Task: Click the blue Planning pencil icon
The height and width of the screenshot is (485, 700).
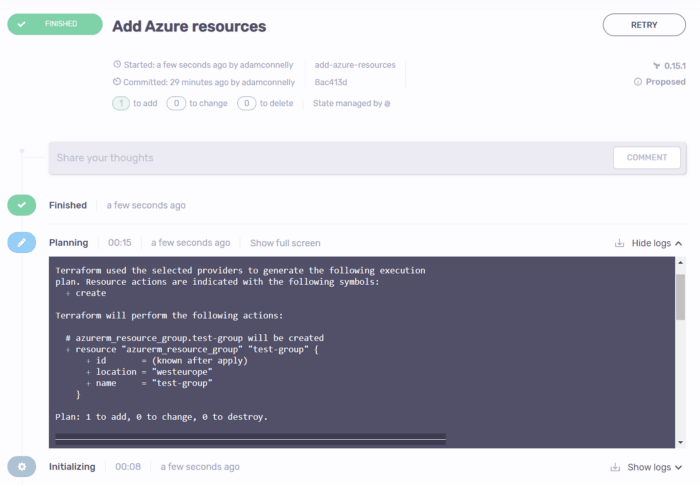Action: click(21, 242)
